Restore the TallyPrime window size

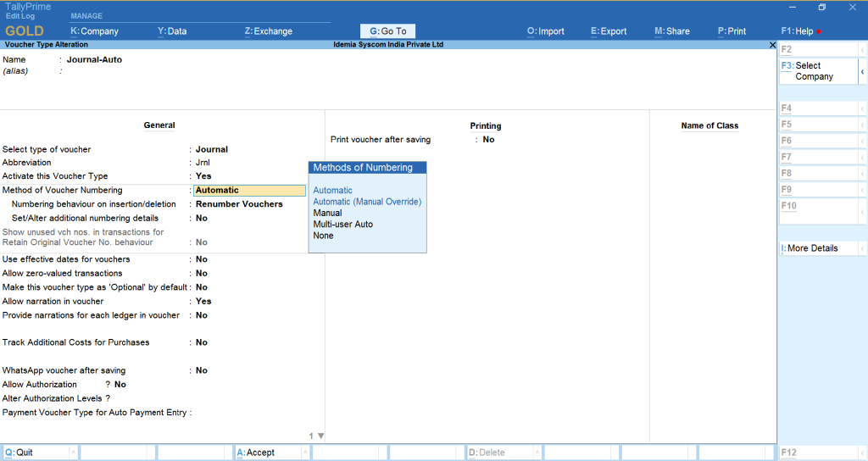click(x=821, y=8)
